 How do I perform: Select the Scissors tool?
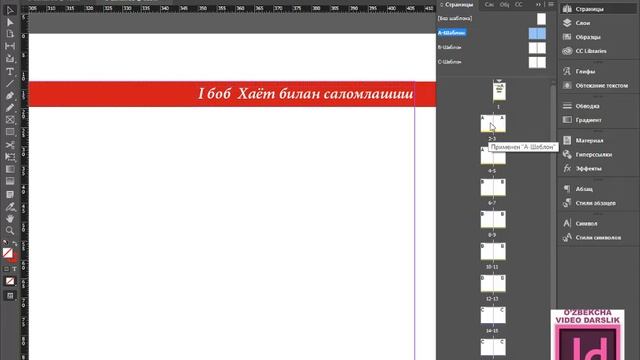click(x=10, y=145)
